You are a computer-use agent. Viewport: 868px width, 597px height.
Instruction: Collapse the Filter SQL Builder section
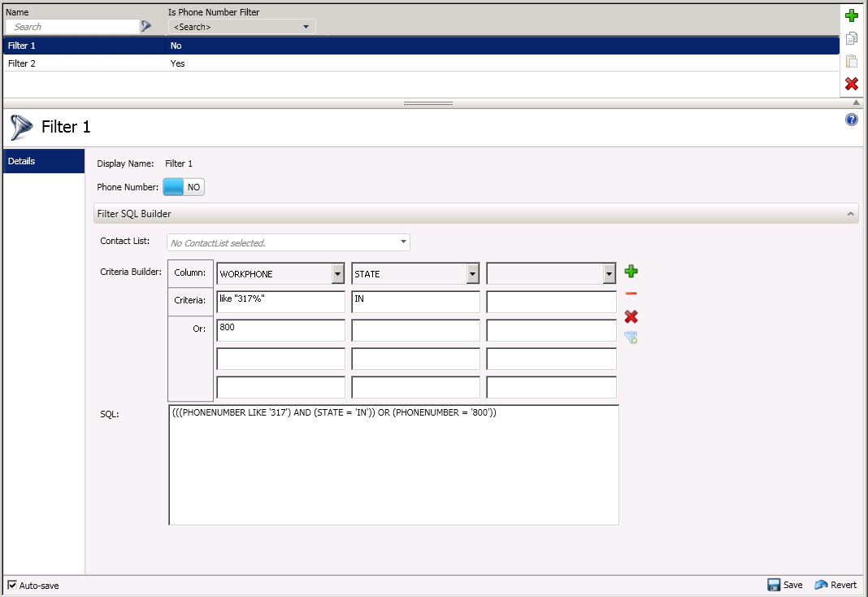click(850, 214)
